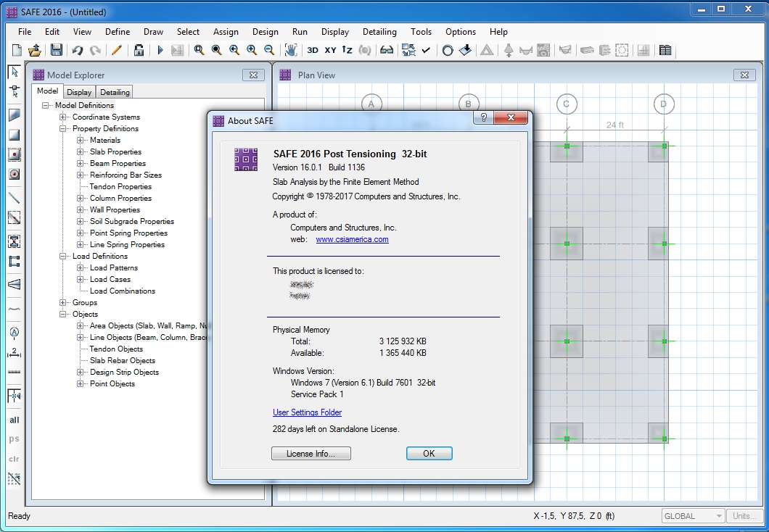Expand the Coordinate Systems node

click(63, 117)
